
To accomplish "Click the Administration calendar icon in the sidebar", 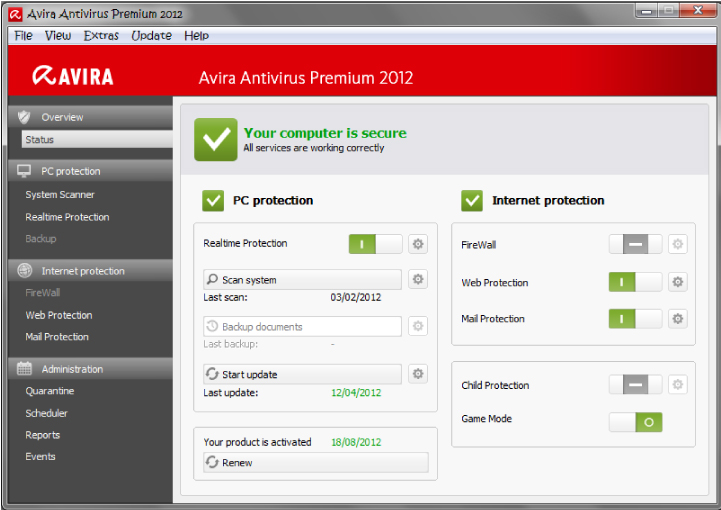I will [x=25, y=369].
